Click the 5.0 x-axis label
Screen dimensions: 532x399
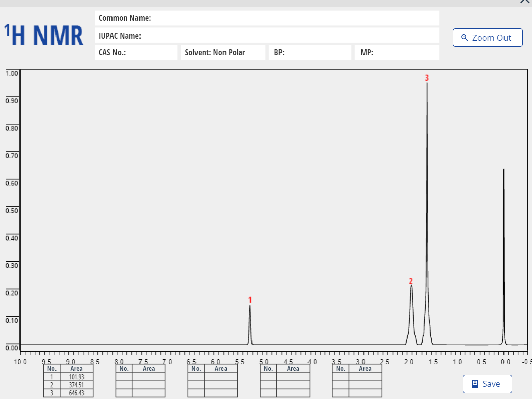(x=264, y=362)
